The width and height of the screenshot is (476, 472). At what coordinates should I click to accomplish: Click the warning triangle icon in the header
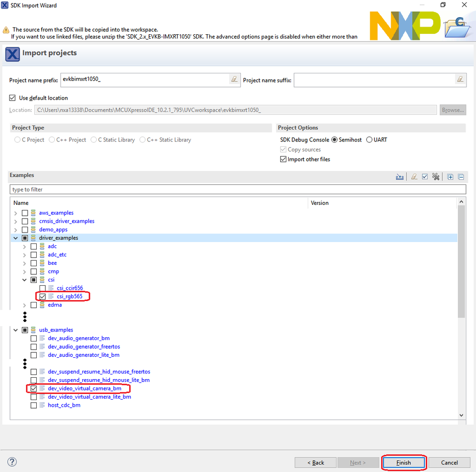[x=6, y=30]
